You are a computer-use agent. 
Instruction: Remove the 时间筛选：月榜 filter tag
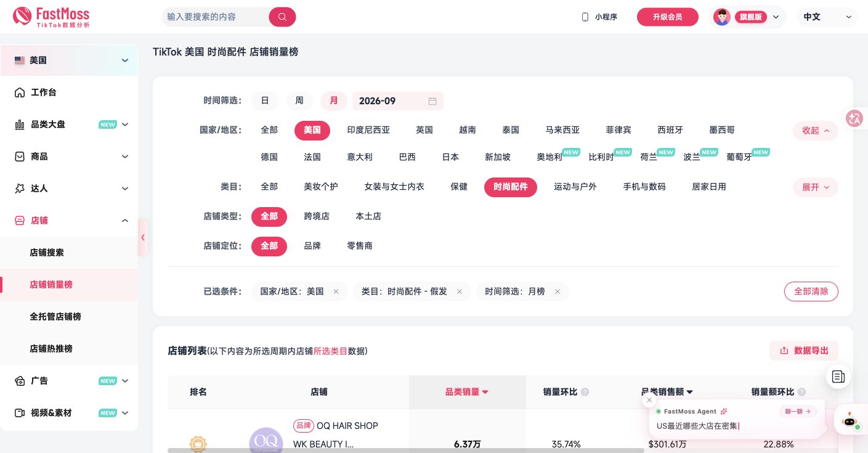(x=557, y=292)
